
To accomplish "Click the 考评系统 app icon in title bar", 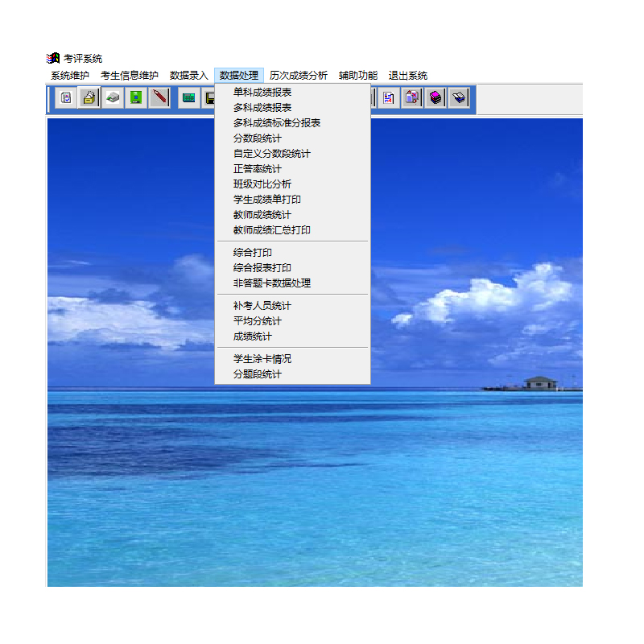I will point(53,58).
